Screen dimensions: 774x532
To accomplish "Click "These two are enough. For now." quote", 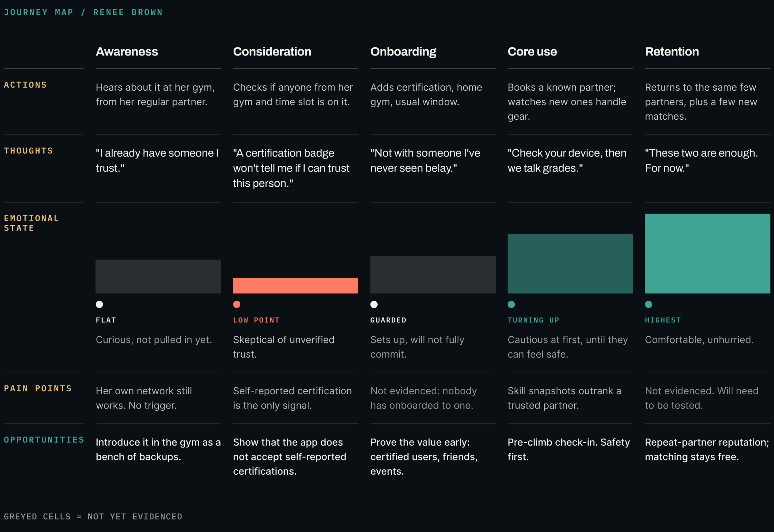I will [701, 161].
